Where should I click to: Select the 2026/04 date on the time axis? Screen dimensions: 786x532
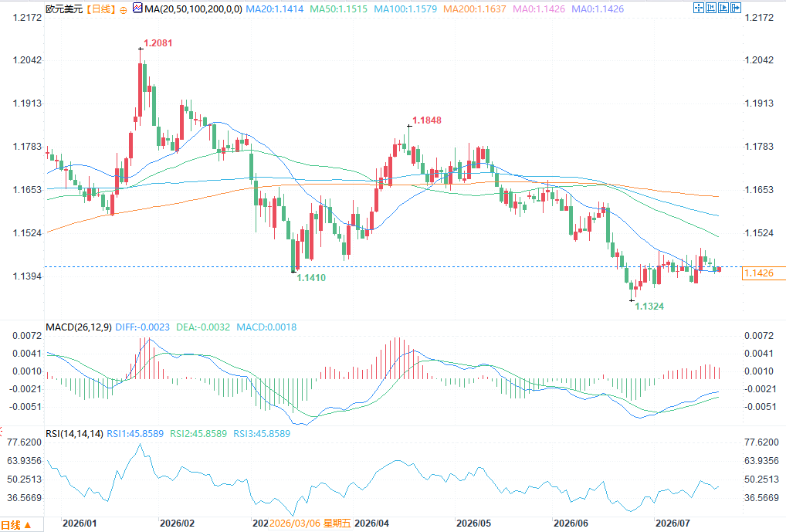coord(371,524)
